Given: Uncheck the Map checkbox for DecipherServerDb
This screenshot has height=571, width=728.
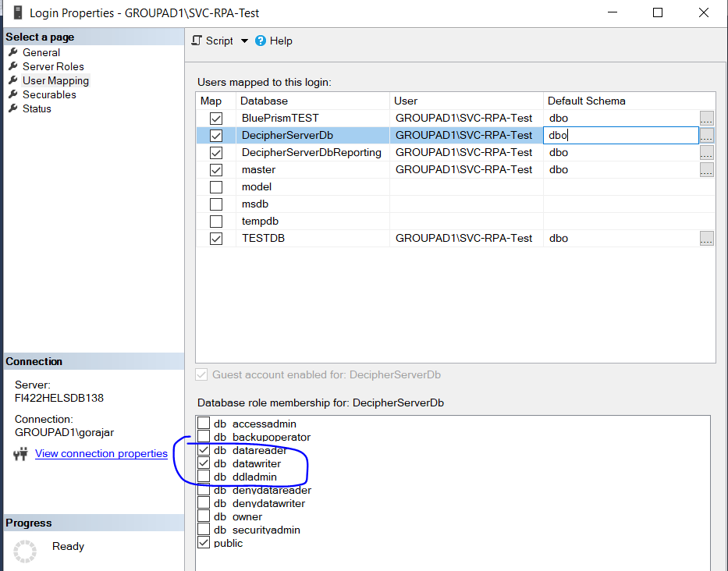Looking at the screenshot, I should point(216,136).
